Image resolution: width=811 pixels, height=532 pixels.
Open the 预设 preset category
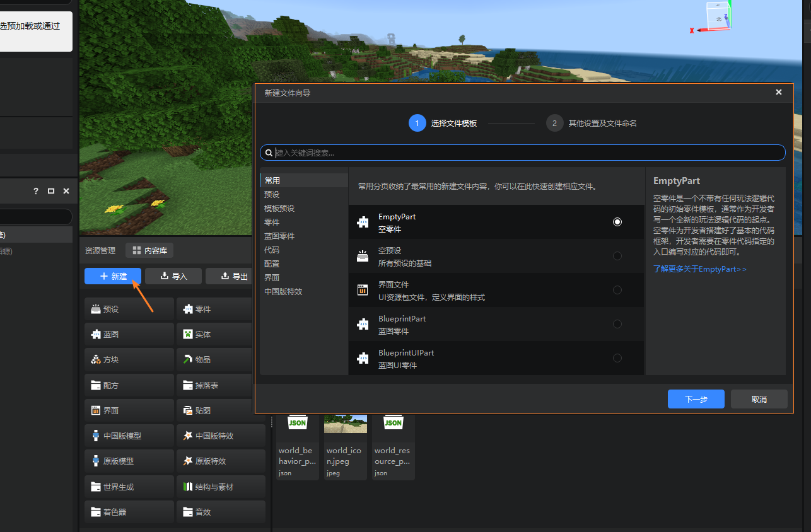(129, 309)
